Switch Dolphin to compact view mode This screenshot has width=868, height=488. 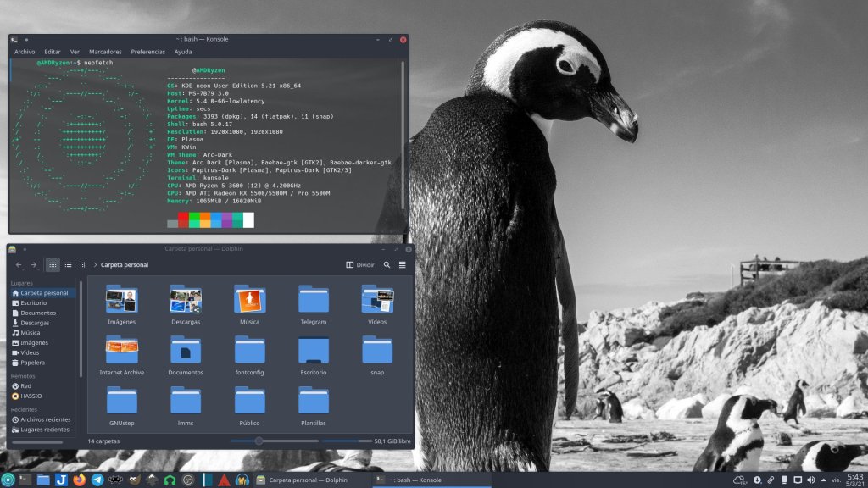(69, 264)
